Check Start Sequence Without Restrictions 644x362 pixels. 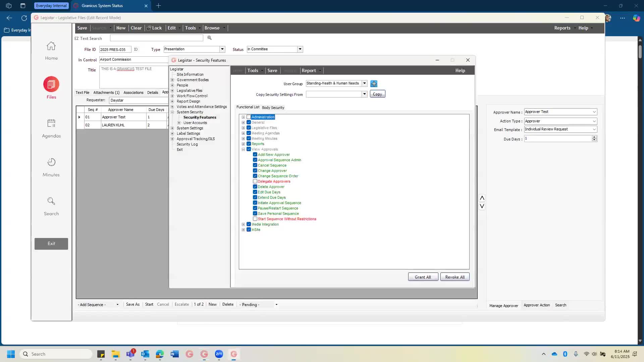coord(255,219)
